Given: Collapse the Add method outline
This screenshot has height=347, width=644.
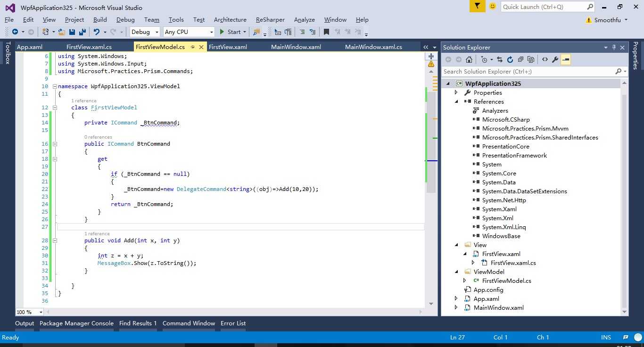Looking at the screenshot, I should (x=55, y=240).
